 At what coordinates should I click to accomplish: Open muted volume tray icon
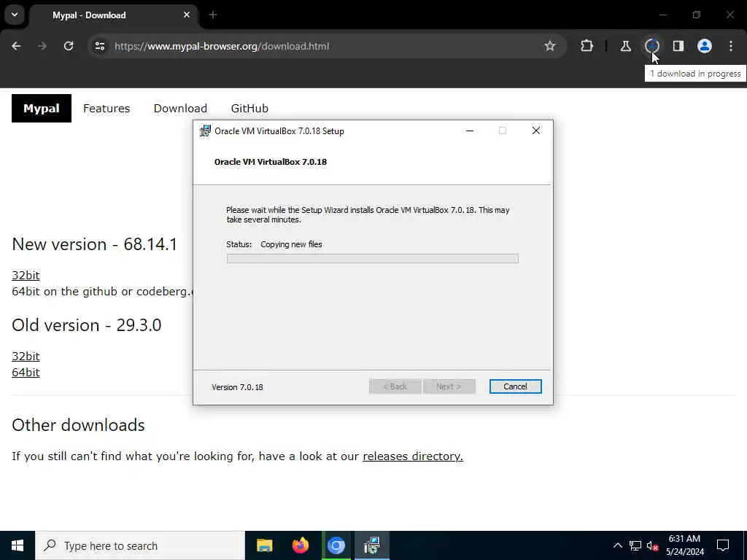click(652, 545)
